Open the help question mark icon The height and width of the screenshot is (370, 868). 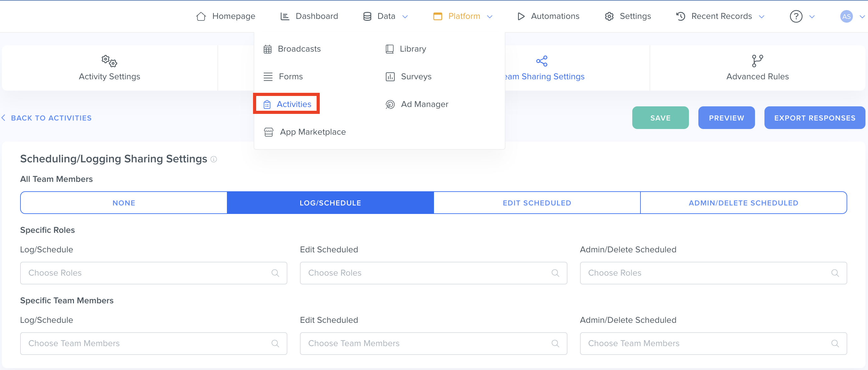796,16
